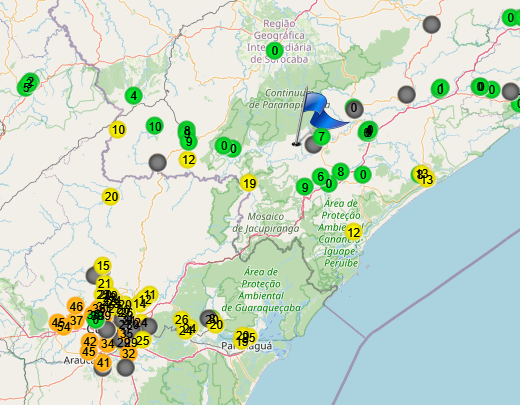
Task: Select the orange 32 marker
Action: click(x=128, y=353)
